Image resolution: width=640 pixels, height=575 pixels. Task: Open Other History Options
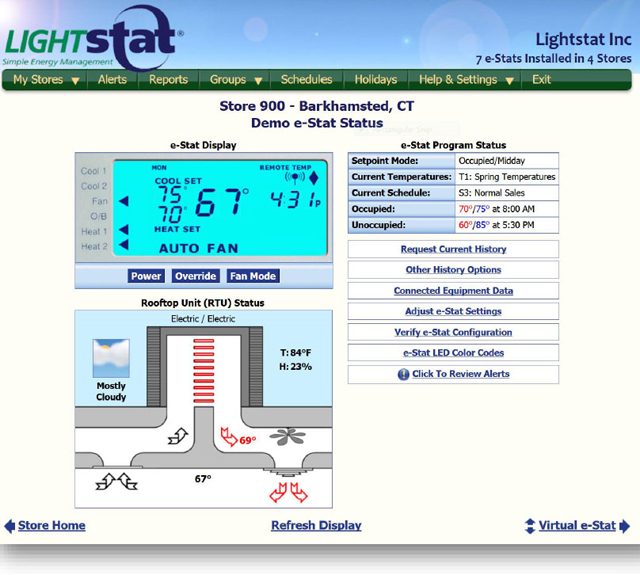(453, 270)
